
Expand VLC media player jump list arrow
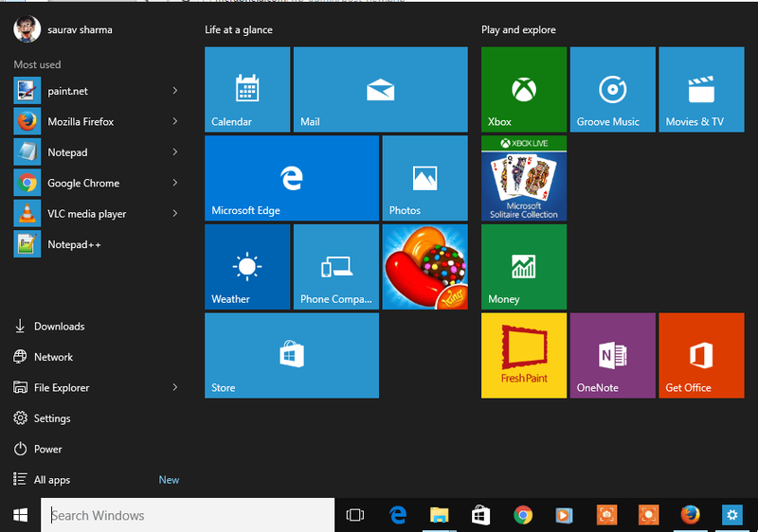click(x=175, y=213)
